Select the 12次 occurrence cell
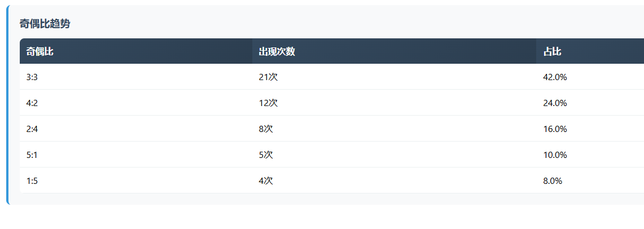Viewport: 644px width, 229px height. pos(268,103)
